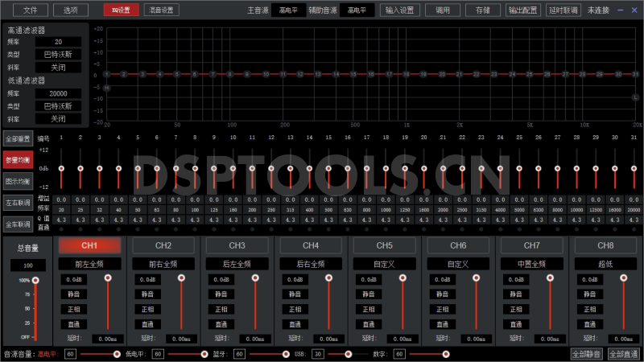Click the H high-pass marker on the graph
Screen dimensions: 644x362
(106, 86)
